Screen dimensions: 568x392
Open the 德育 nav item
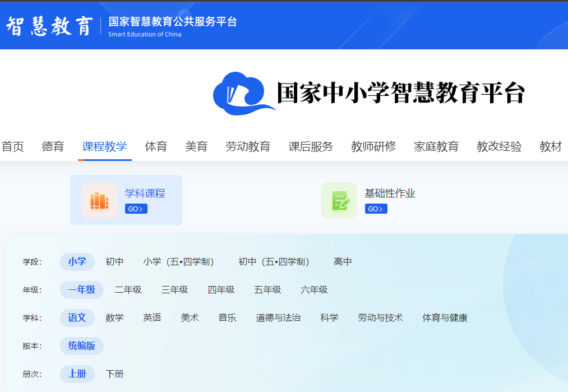tap(53, 146)
